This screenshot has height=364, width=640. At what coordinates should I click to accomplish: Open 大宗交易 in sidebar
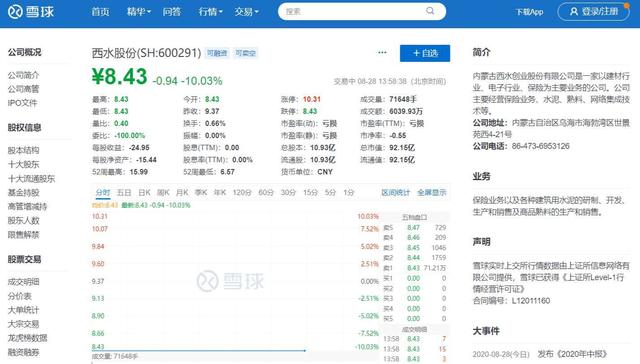[x=23, y=324]
